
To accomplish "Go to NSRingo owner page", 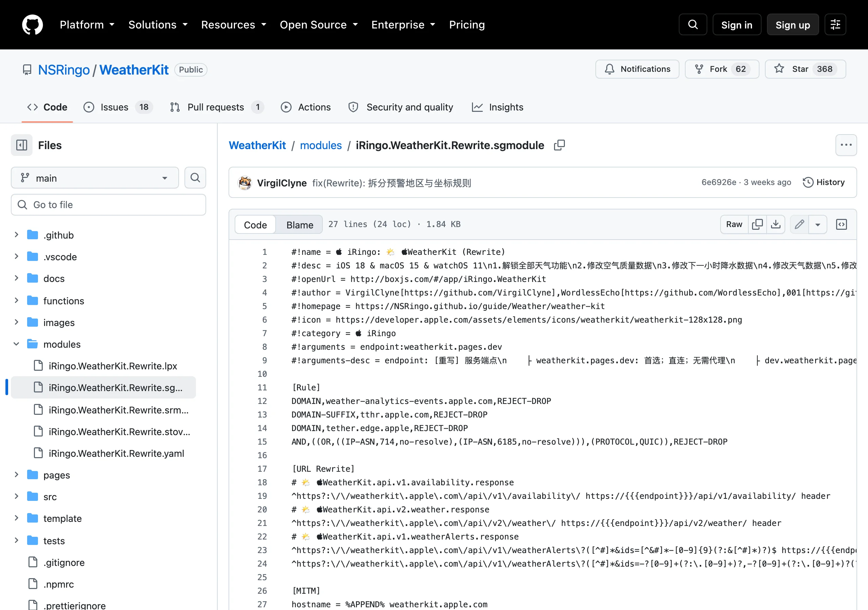I will coord(64,70).
